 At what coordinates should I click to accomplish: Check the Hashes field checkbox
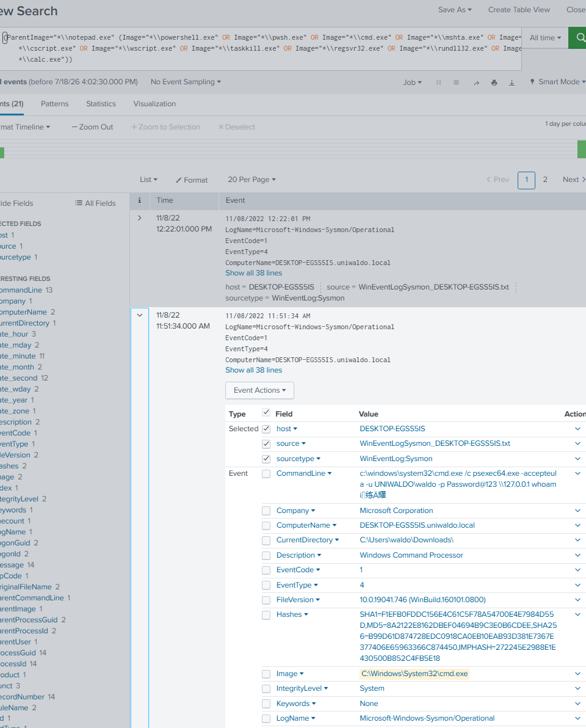coord(266,615)
